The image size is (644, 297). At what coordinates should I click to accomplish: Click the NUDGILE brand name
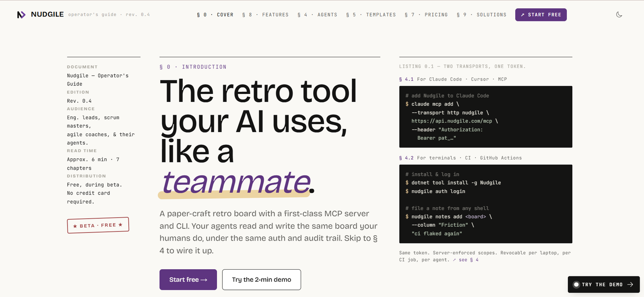(x=47, y=15)
